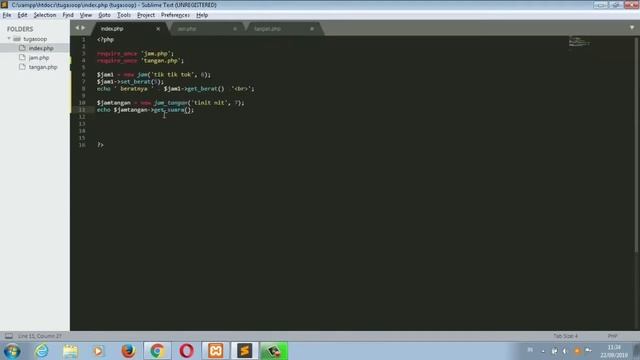The height and width of the screenshot is (360, 640).
Task: Open the Goto menu
Action: [x=104, y=15]
